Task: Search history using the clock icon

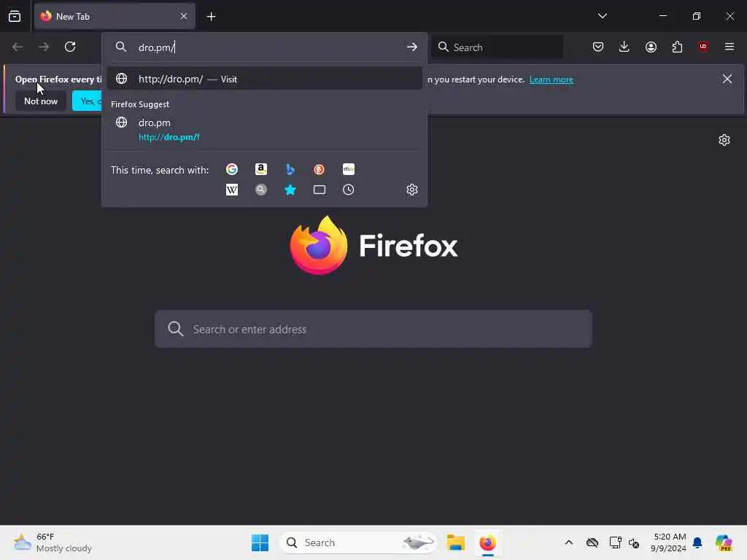Action: pyautogui.click(x=348, y=190)
